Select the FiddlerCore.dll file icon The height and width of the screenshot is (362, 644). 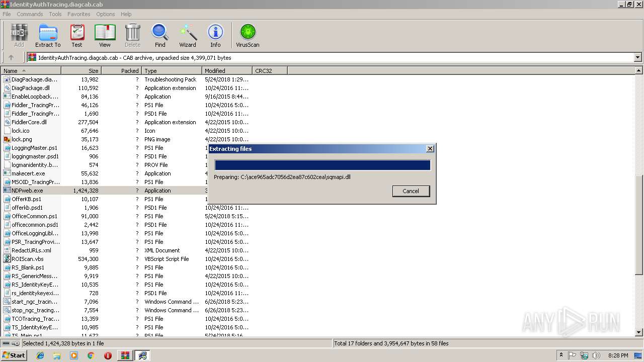pyautogui.click(x=7, y=122)
